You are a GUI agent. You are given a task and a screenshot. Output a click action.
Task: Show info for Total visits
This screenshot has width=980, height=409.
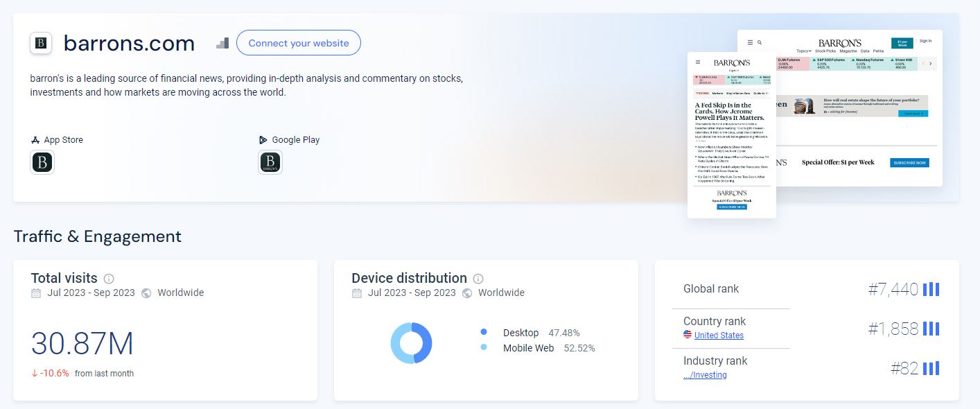109,279
